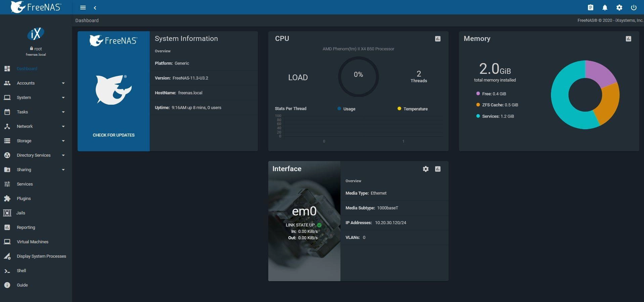Click the Display System Processes icon

click(7, 256)
